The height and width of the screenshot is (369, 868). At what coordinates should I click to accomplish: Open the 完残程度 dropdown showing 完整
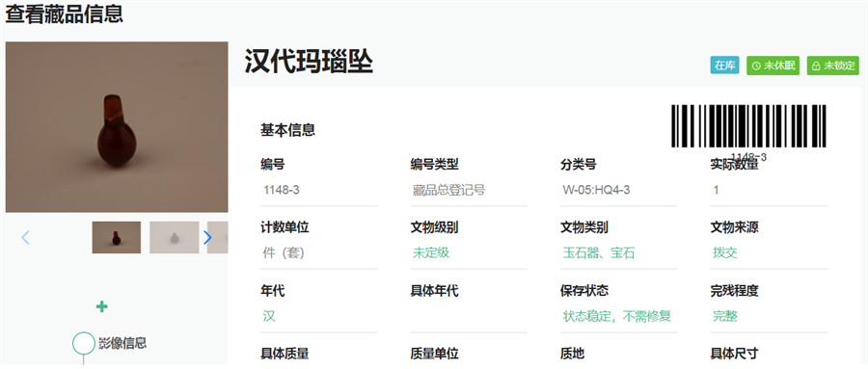click(769, 316)
